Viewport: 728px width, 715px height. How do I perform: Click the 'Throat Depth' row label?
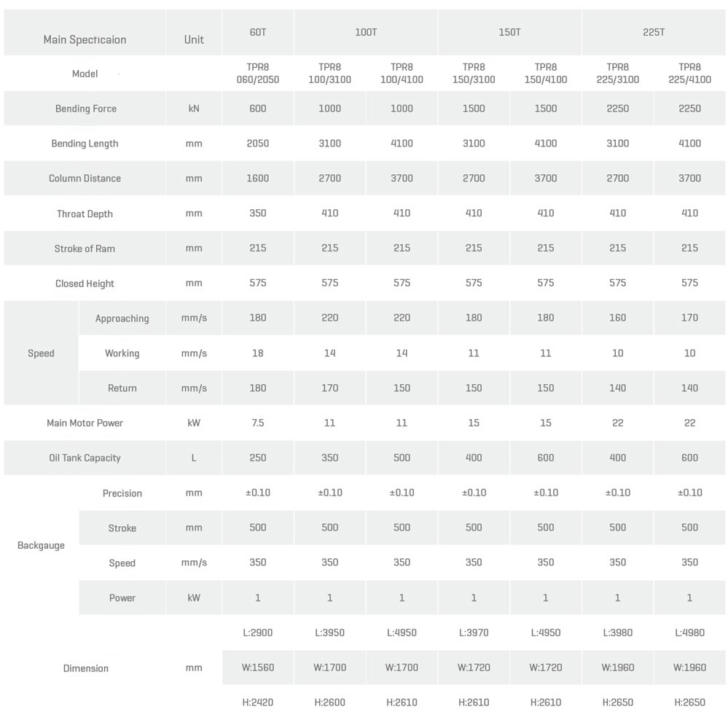[x=85, y=214]
